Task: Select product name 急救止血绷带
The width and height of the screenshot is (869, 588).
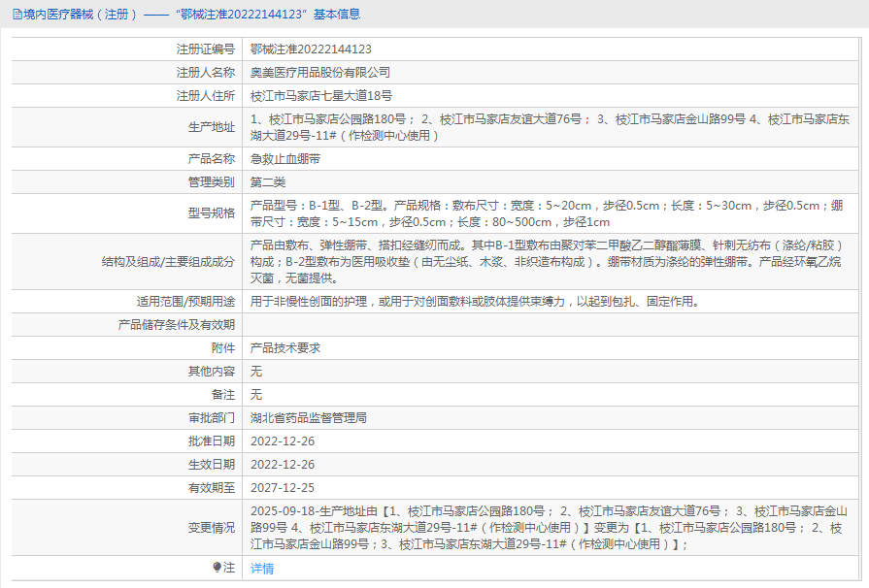Action: pyautogui.click(x=285, y=159)
